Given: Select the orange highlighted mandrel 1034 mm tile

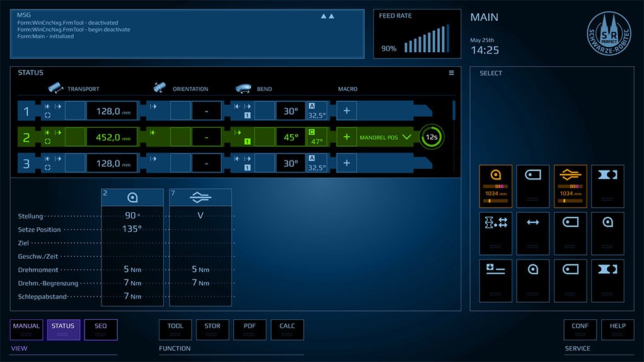Looking at the screenshot, I should pyautogui.click(x=495, y=186).
